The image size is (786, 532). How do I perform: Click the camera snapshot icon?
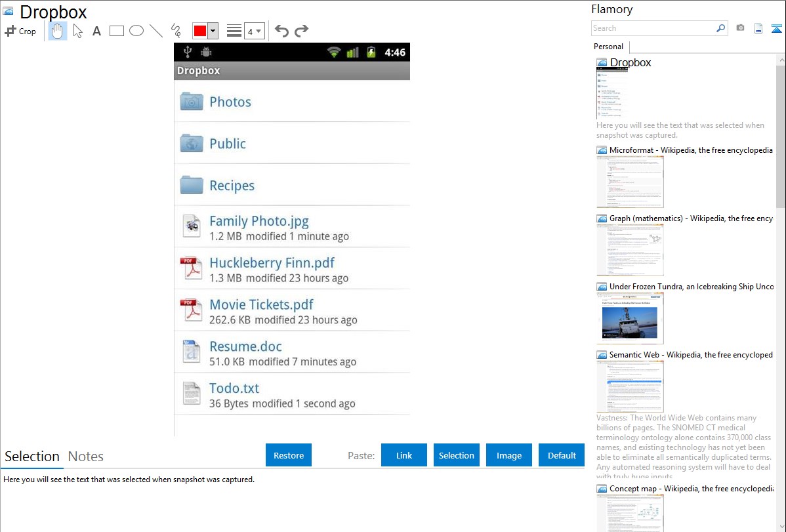point(740,28)
